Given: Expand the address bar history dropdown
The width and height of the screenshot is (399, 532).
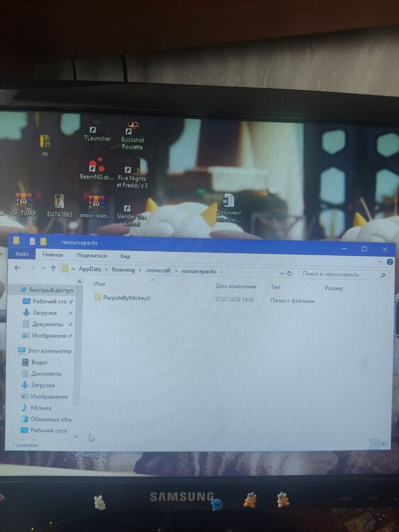Looking at the screenshot, I should 281,273.
